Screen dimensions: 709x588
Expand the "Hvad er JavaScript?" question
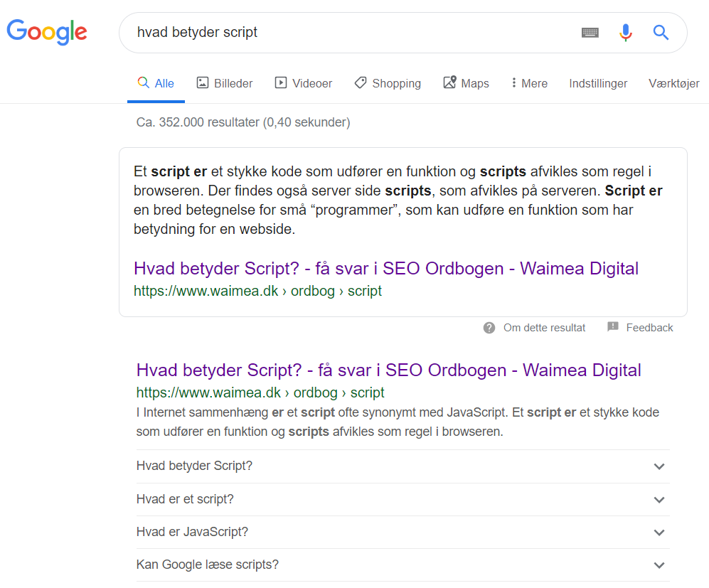click(403, 532)
